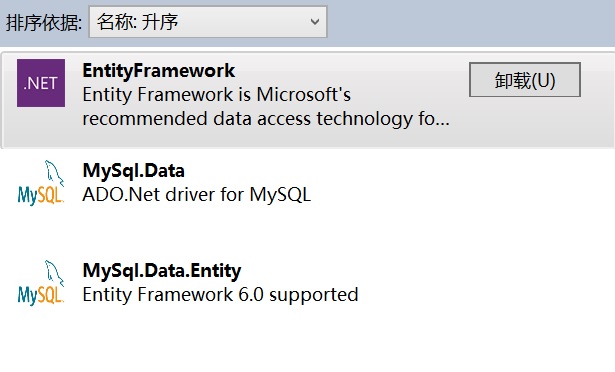Click 'recommended data access technology' truncated line
Screen dimensions: 615x372
(266, 119)
